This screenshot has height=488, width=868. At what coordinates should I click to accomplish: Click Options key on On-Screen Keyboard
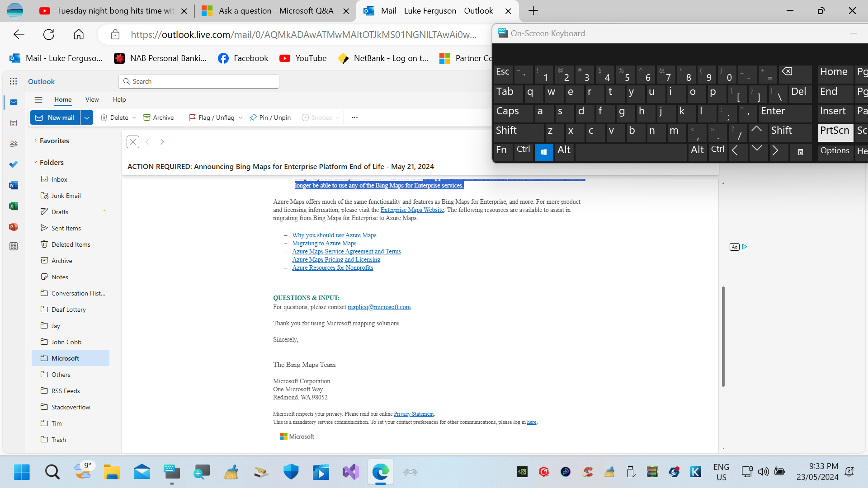[835, 152]
